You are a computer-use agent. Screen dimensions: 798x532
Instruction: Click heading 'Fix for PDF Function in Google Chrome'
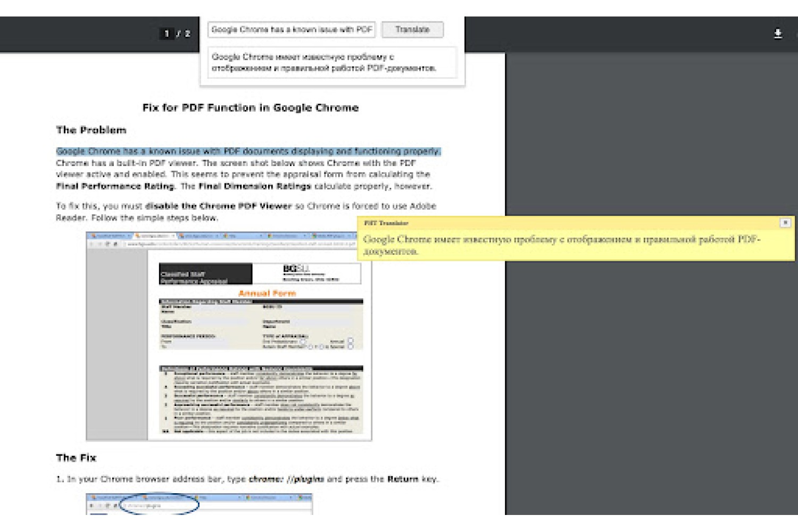tap(251, 108)
